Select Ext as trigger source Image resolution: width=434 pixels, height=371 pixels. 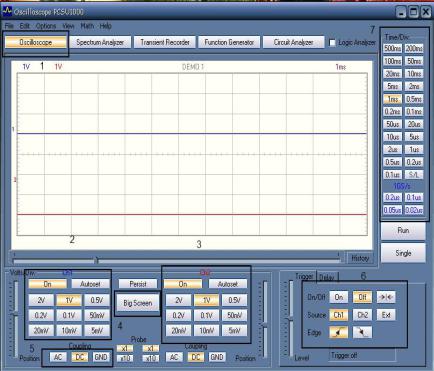click(x=386, y=315)
